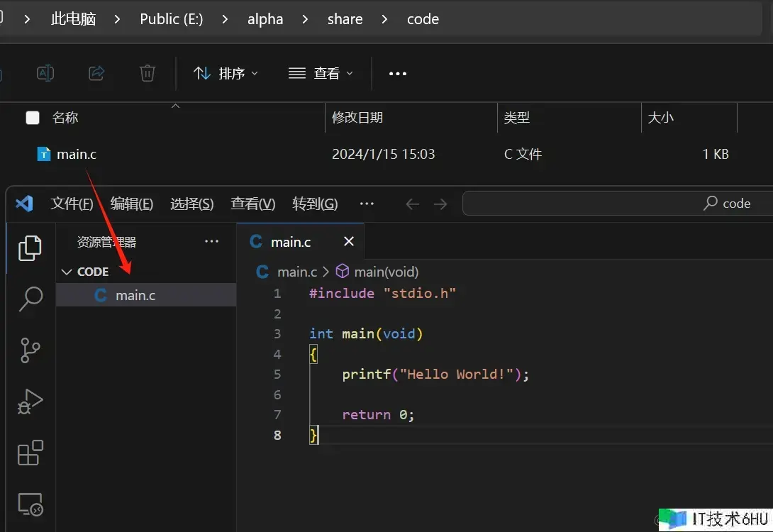Select main.c in the VS Code file tree
This screenshot has height=532, width=773.
click(146, 295)
